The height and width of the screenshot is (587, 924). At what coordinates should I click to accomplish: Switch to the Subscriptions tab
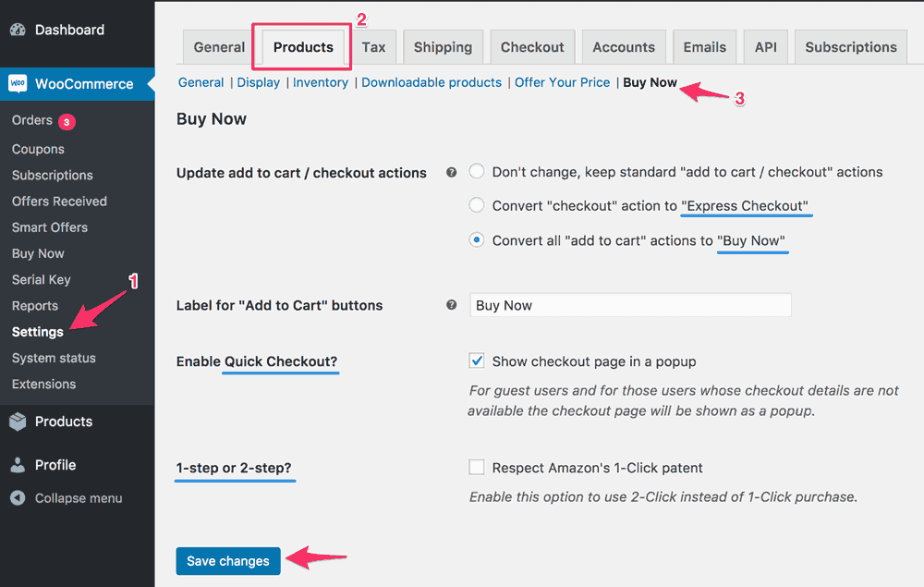pos(851,47)
